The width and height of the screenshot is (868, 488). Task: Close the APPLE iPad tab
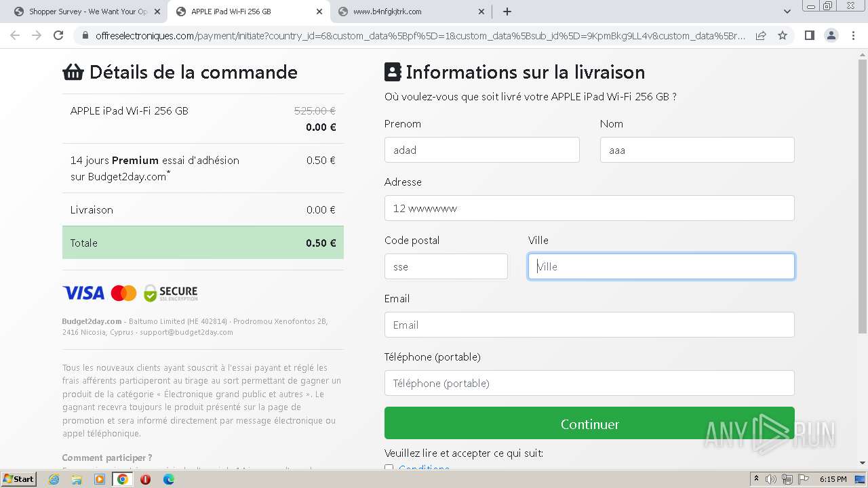(319, 12)
